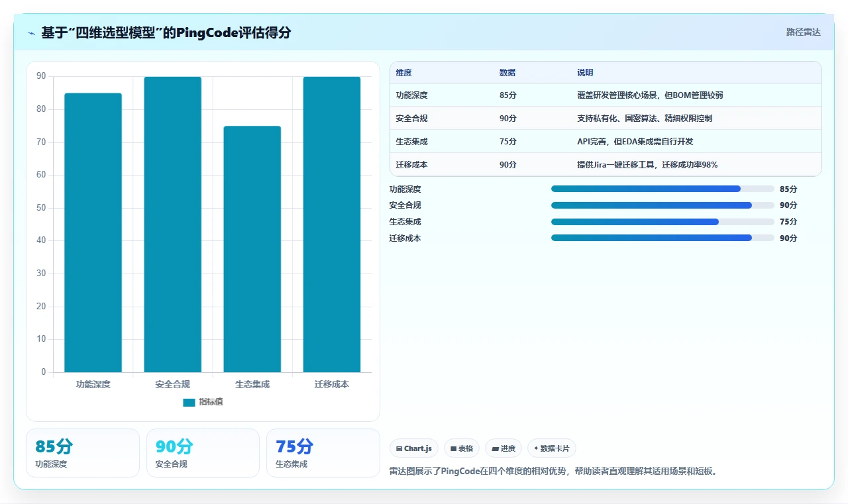Click the 功能深度 bar in chart
This screenshot has width=848, height=504.
pos(93,232)
